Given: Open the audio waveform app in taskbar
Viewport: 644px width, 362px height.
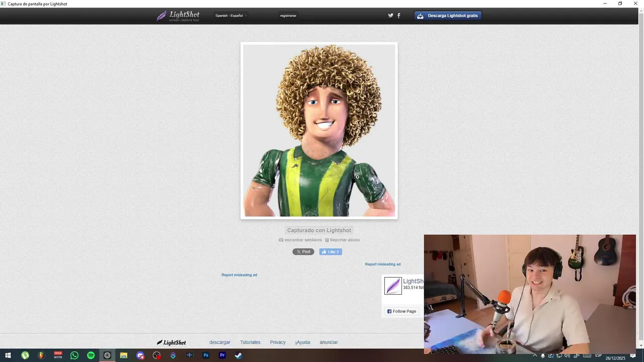Looking at the screenshot, I should point(190,355).
